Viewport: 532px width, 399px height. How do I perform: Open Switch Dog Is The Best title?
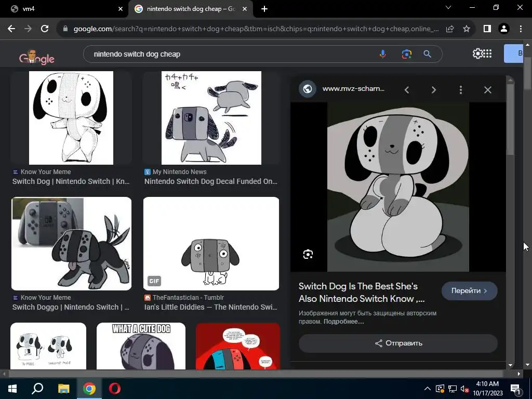point(362,292)
